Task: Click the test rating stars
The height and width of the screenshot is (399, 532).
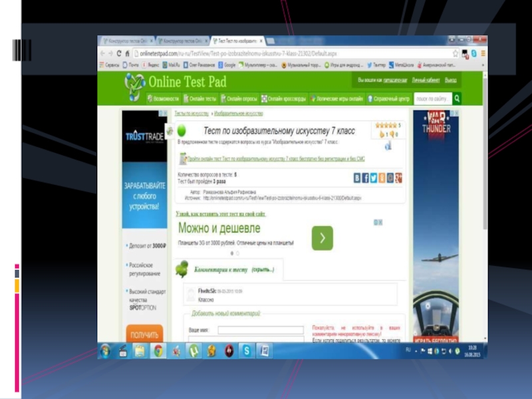Action: pos(386,126)
